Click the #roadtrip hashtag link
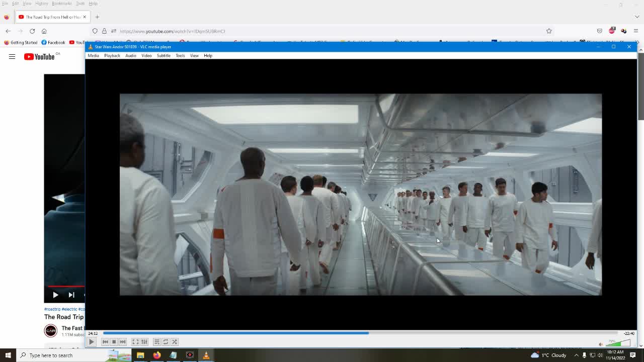 (x=52, y=309)
